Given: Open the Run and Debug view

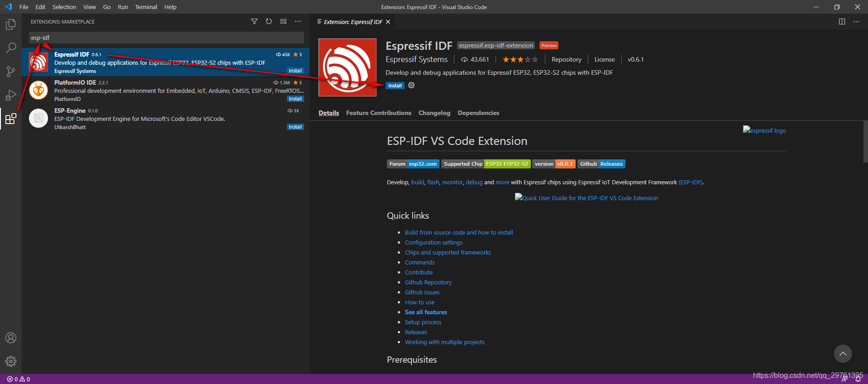Looking at the screenshot, I should click(11, 95).
